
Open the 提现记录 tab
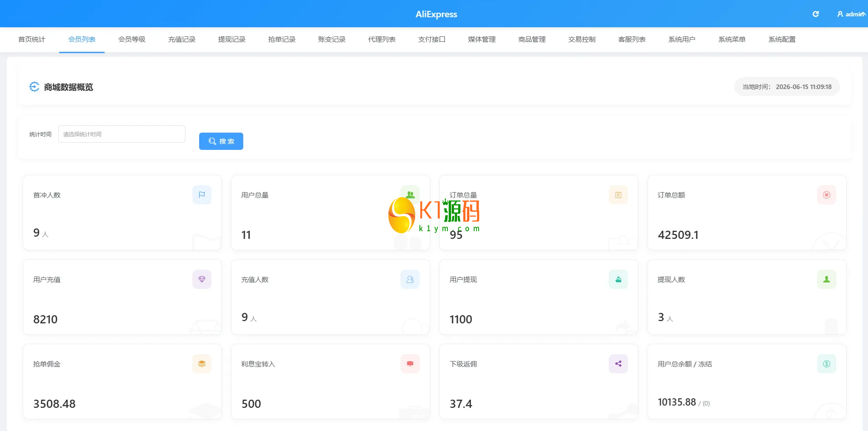coord(232,40)
